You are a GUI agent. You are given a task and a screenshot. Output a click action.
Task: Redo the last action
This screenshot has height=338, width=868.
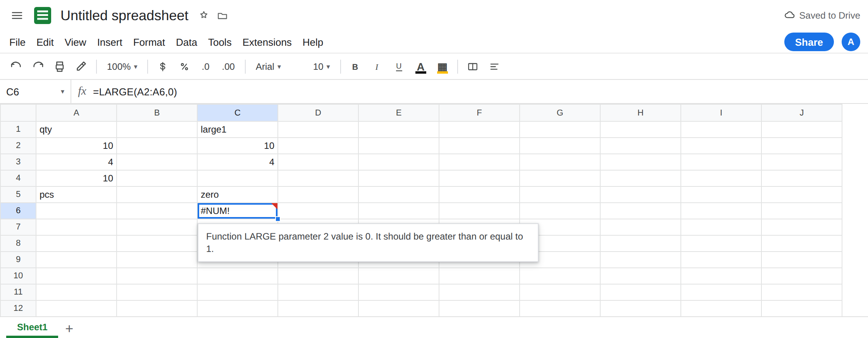pos(38,67)
